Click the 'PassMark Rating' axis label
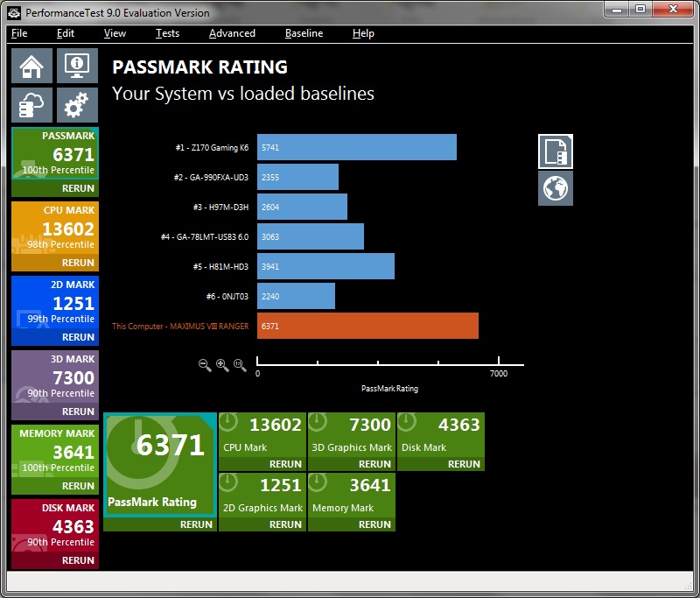Image resolution: width=700 pixels, height=598 pixels. point(389,389)
